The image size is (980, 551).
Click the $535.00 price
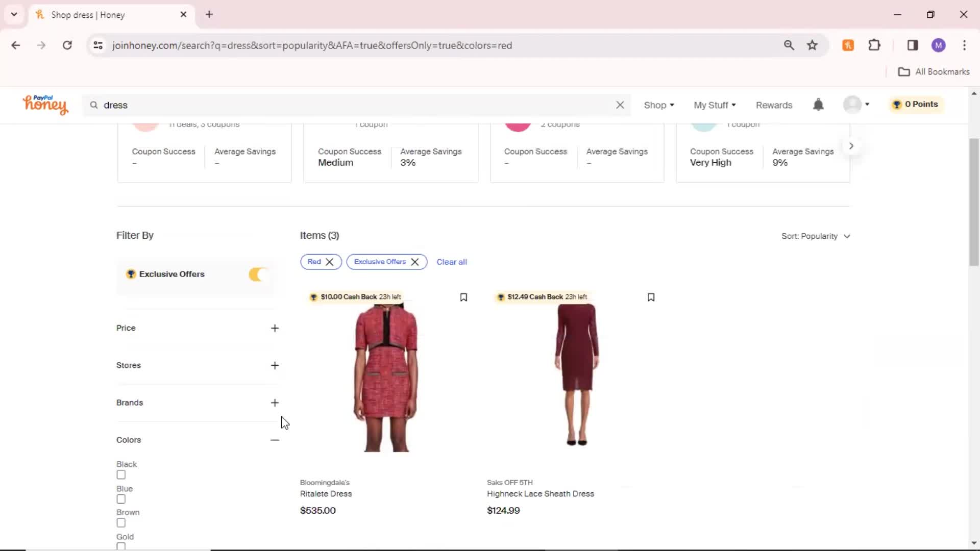[317, 511]
